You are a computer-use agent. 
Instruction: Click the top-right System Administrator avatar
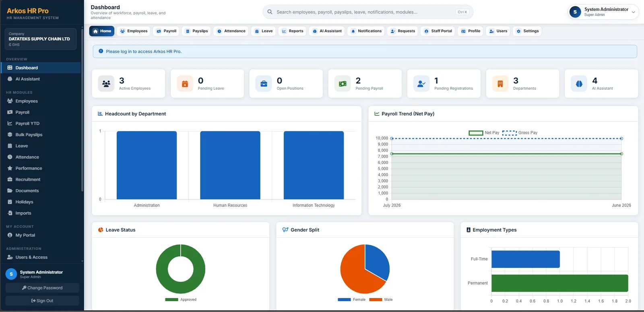pyautogui.click(x=575, y=12)
